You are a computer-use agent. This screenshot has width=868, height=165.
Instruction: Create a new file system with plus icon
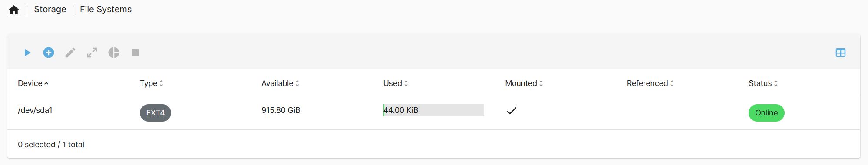[x=49, y=53]
